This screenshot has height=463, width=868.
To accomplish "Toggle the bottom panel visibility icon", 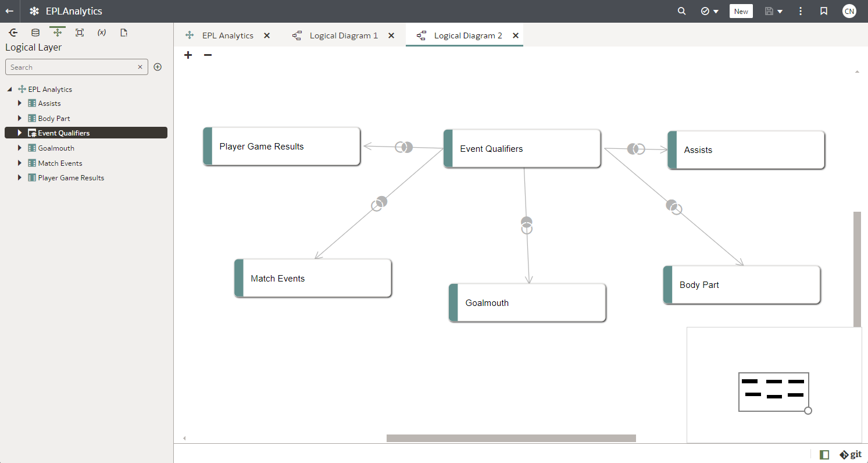I will (x=824, y=454).
